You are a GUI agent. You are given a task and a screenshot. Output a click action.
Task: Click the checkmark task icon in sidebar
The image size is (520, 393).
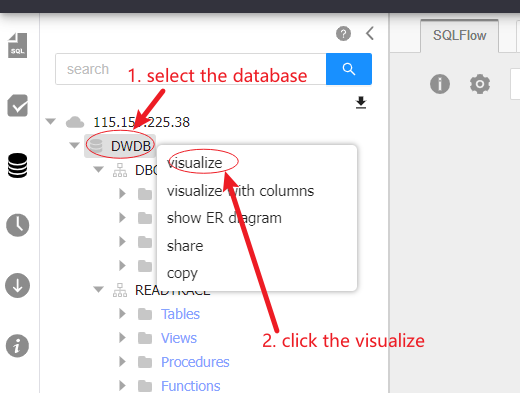[x=18, y=106]
